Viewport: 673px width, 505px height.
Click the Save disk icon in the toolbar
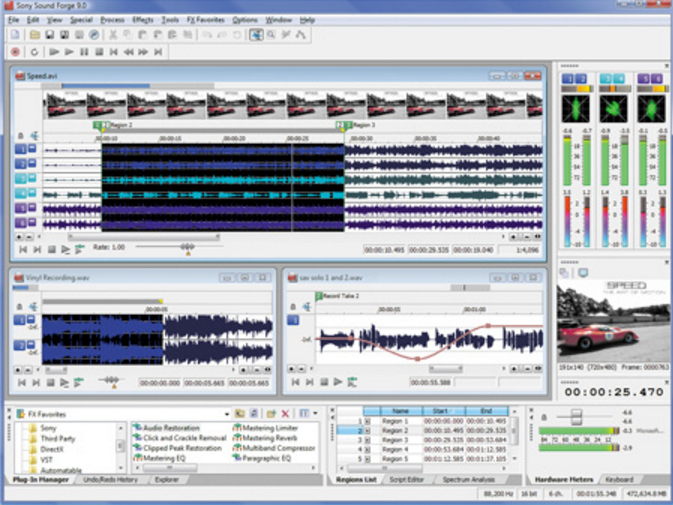(49, 35)
